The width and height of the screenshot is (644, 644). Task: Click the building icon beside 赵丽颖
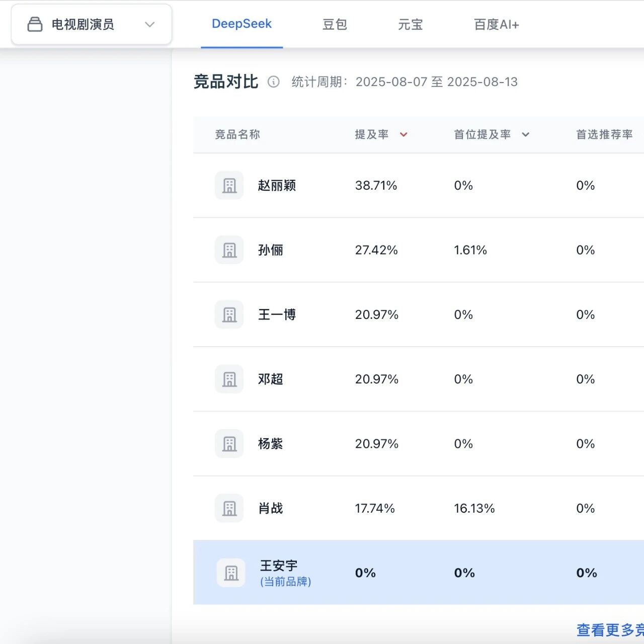229,186
